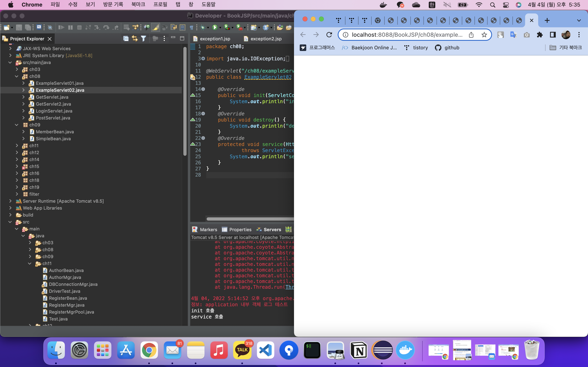Viewport: 588px width, 367px height.
Task: Click the New wizard icon in Eclipse toolbar
Action: click(x=6, y=28)
